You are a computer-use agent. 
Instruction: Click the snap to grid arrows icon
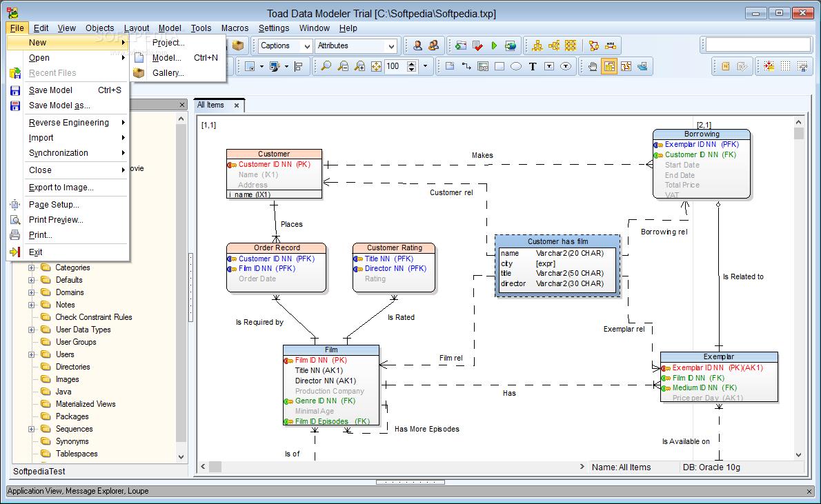[769, 66]
